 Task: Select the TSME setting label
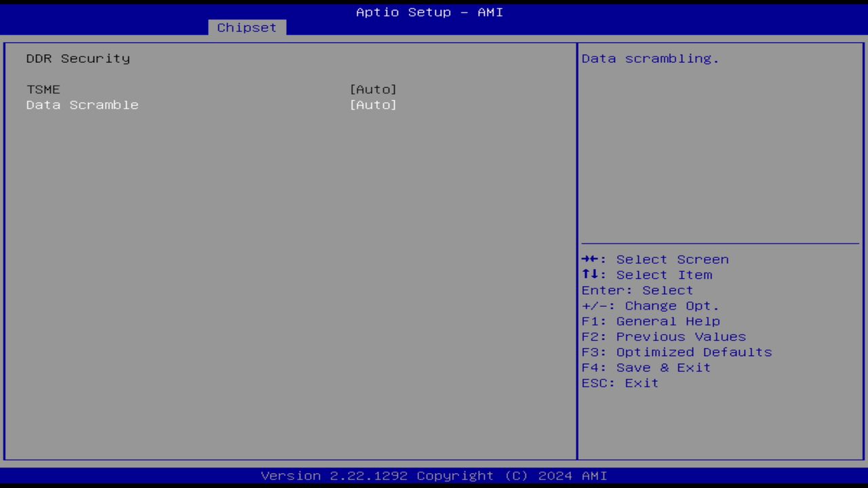tap(43, 89)
